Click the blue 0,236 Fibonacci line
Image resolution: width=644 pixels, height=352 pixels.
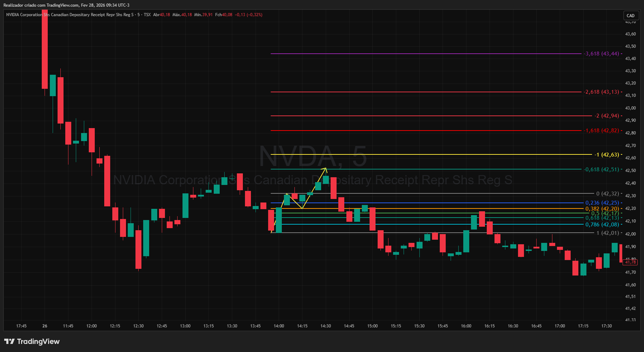(427, 203)
